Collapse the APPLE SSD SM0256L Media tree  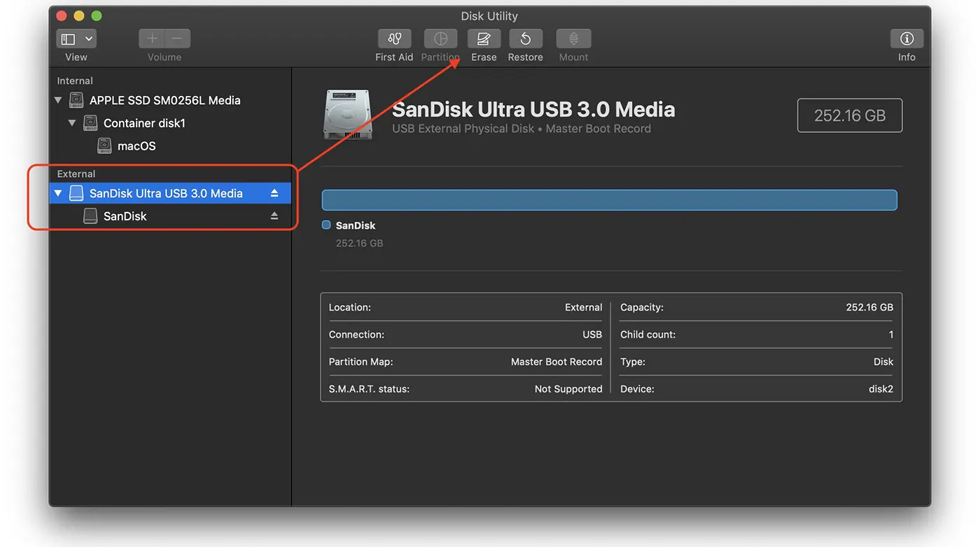pyautogui.click(x=58, y=101)
